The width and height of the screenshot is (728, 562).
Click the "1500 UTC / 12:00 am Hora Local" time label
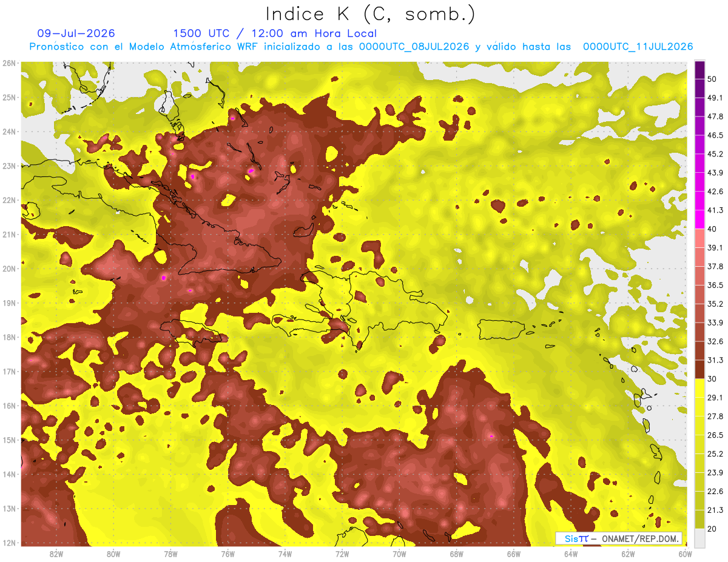275,33
